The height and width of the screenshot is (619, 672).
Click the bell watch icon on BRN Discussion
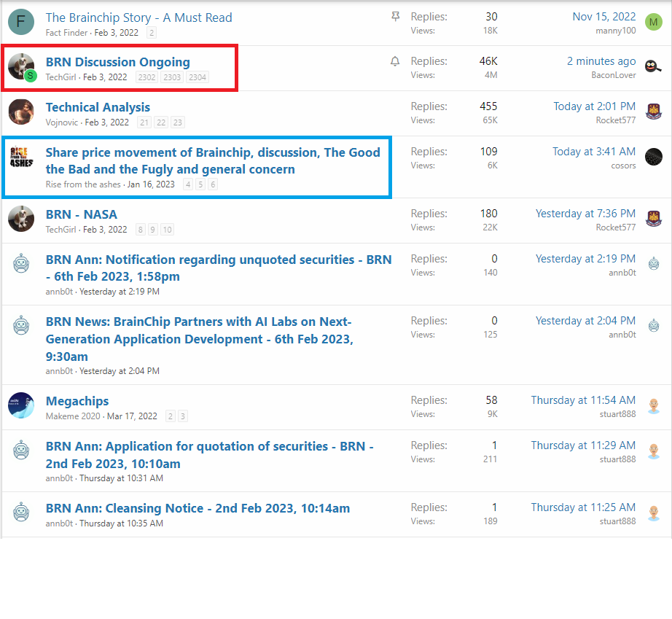pos(395,62)
